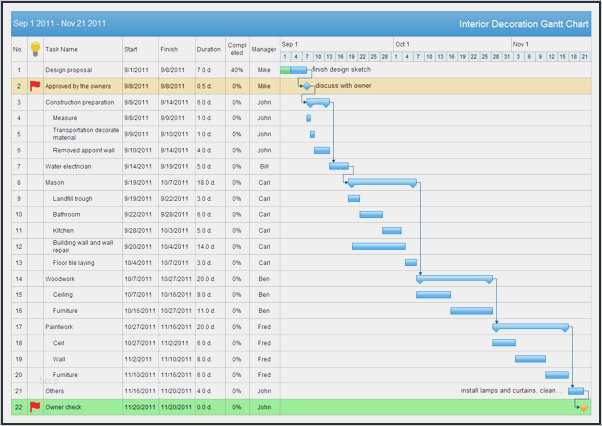The height and width of the screenshot is (426, 602).
Task: Select the Nov 1 month header in the timeline
Action: pos(520,44)
